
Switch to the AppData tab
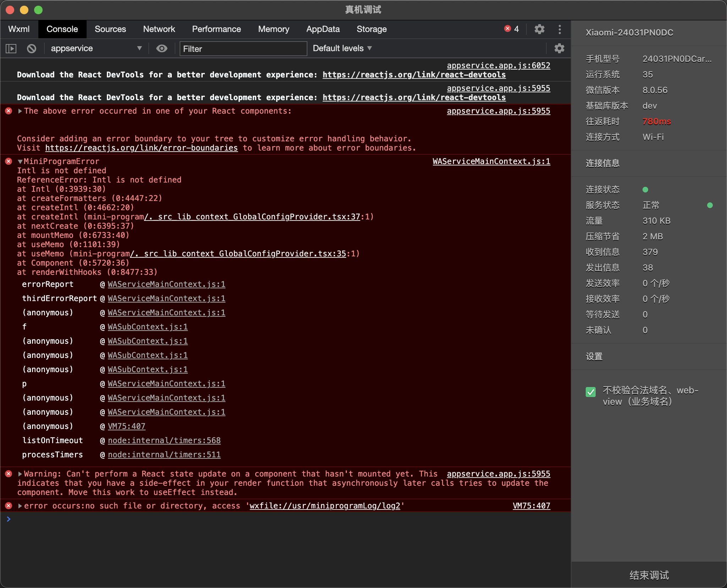pos(323,29)
